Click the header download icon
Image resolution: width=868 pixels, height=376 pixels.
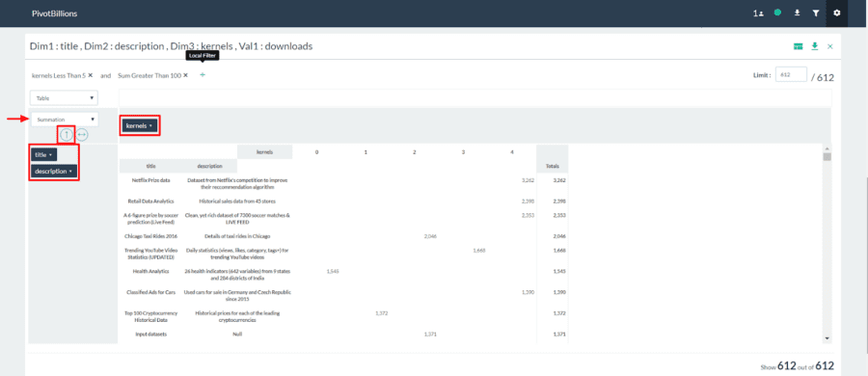point(798,13)
